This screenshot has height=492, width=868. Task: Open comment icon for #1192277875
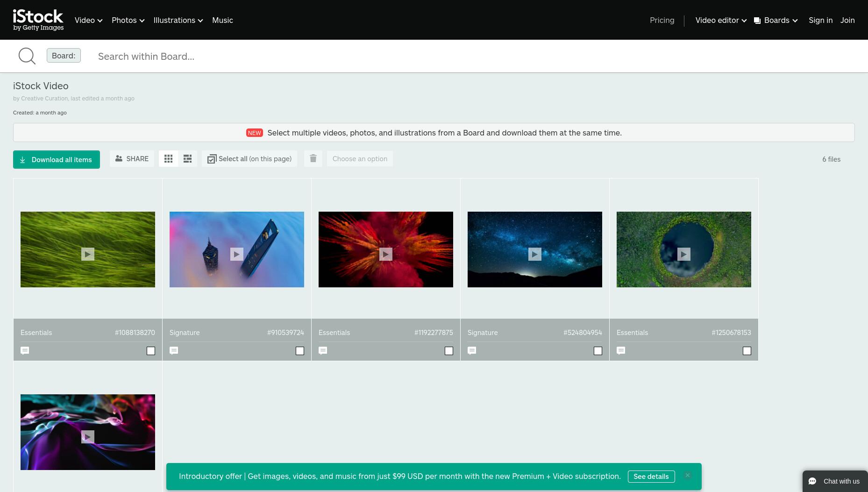click(x=323, y=350)
